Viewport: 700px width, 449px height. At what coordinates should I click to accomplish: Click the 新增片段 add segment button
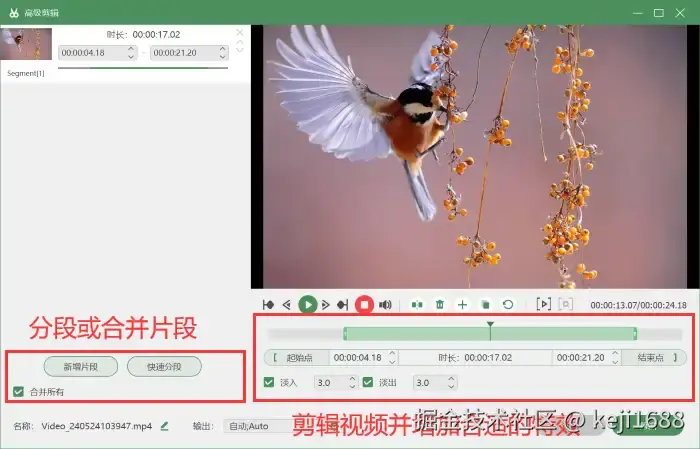click(x=81, y=367)
